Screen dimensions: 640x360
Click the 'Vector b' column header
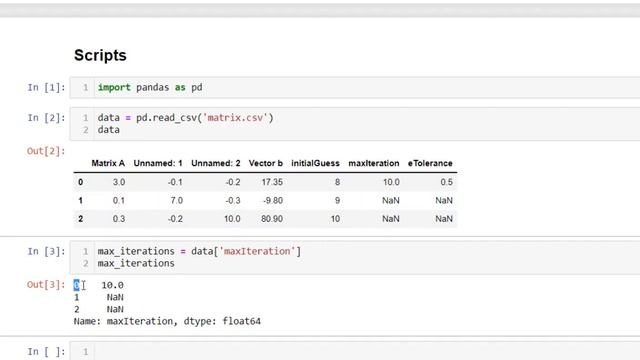[266, 163]
